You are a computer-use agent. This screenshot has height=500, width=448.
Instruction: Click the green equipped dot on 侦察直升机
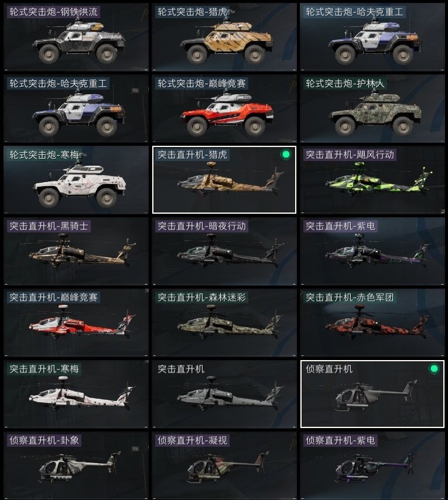434,369
